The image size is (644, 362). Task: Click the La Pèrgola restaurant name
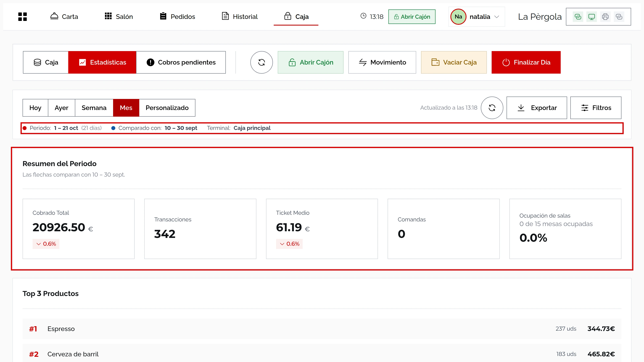coord(540,17)
